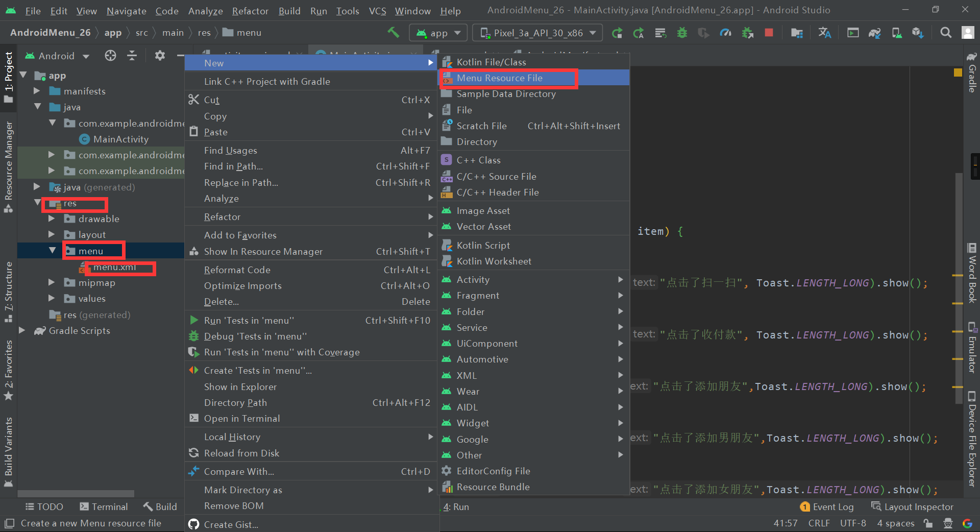This screenshot has height=532, width=980.
Task: Click the Collapse All icon in Project panel
Action: (x=132, y=56)
